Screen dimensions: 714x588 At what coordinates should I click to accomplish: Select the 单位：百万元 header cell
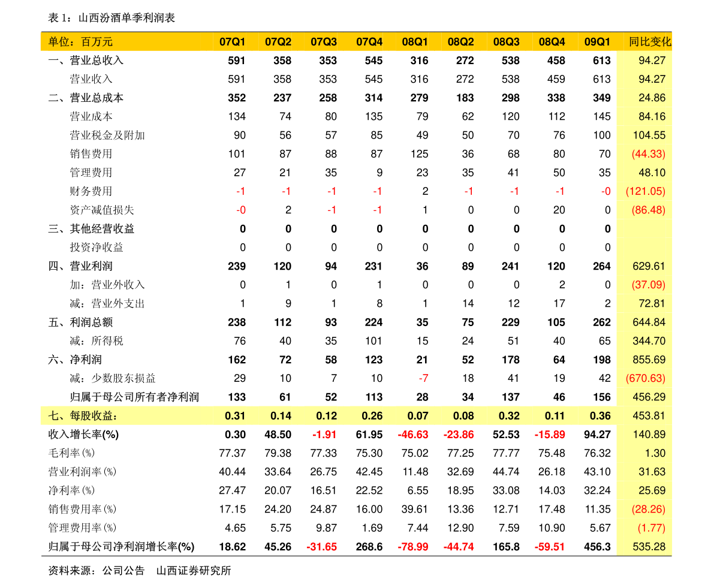click(x=80, y=42)
